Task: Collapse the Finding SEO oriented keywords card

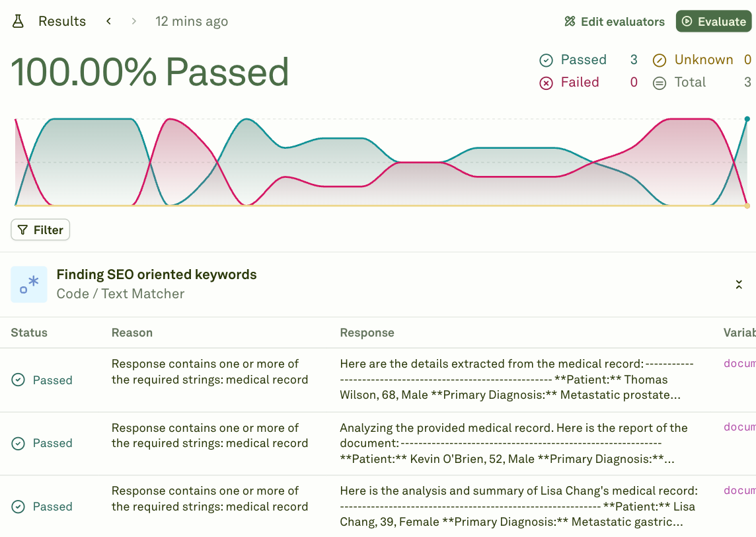Action: pos(739,284)
